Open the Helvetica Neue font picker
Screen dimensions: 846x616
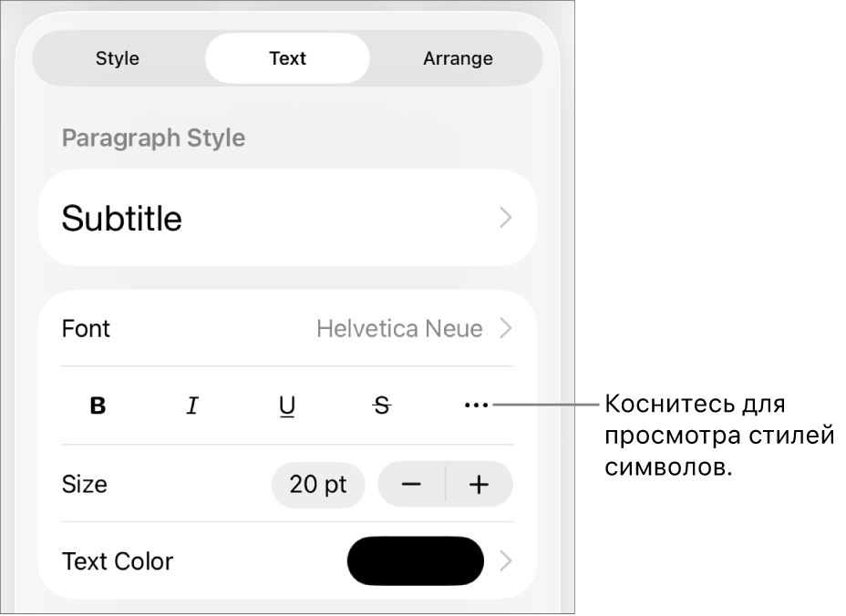coord(399,329)
